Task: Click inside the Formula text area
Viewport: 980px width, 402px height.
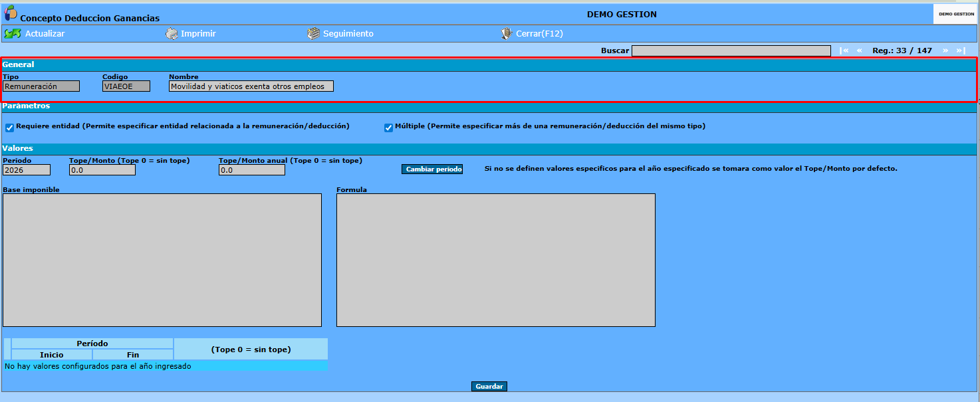Action: coord(496,260)
